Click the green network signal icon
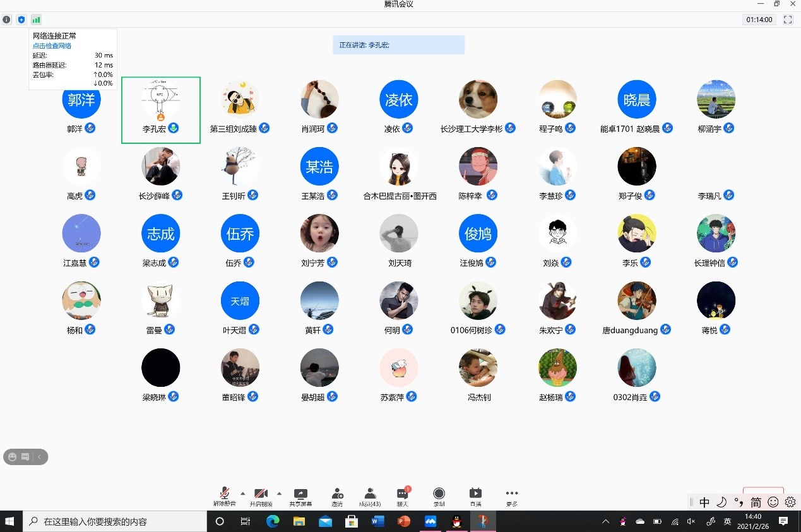801x532 pixels. [36, 20]
